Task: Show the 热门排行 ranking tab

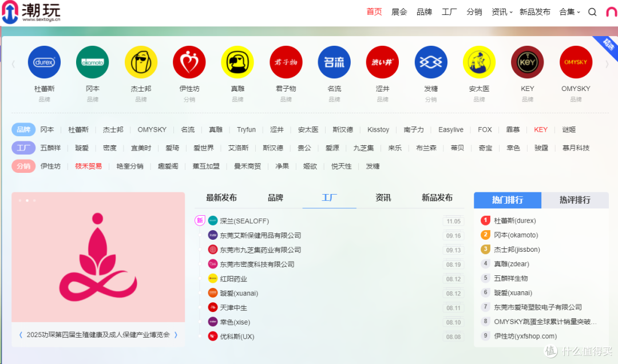Action: 508,200
